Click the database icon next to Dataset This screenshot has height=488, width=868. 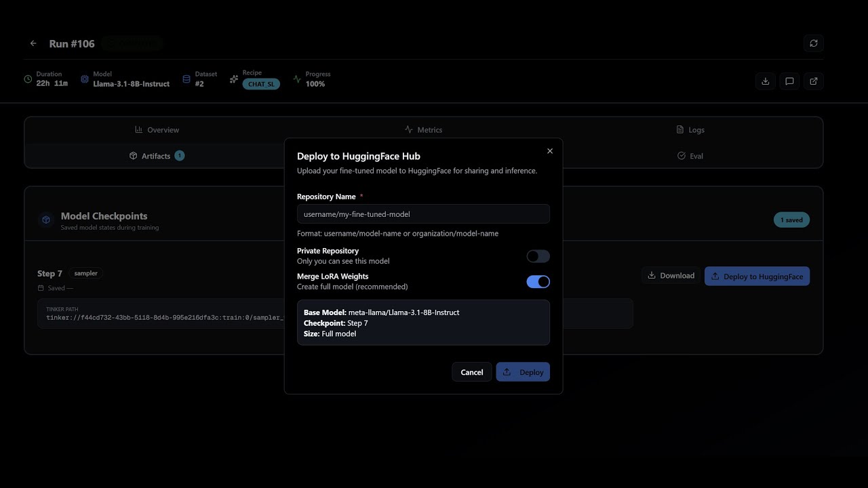click(x=186, y=79)
